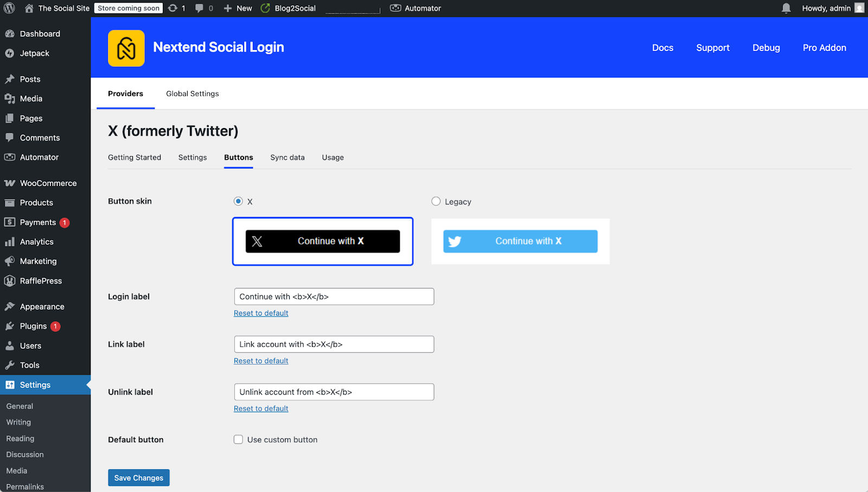Click the WordPress logo in admin bar
This screenshot has height=492, width=868.
pos(9,8)
